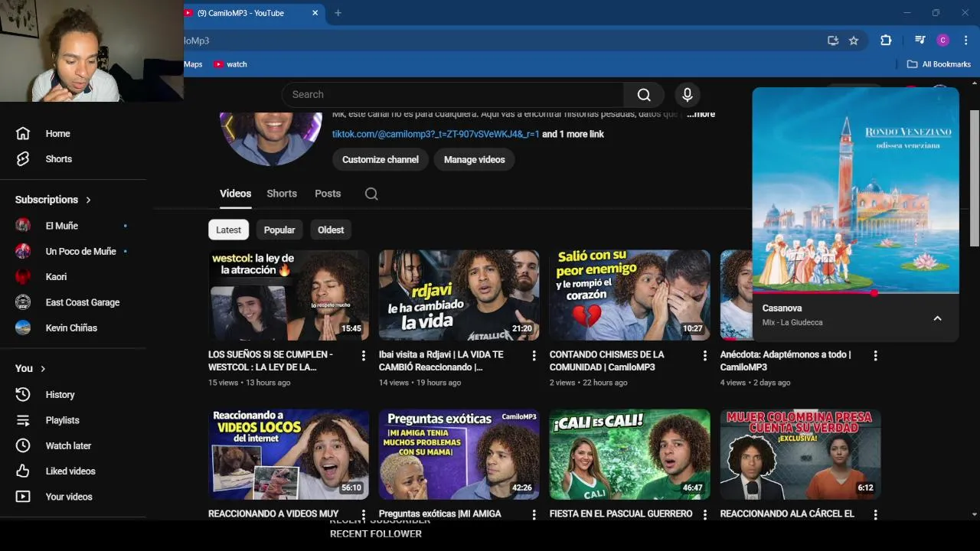Screen dimensions: 980x551
Task: Open ¡Cali es Cali! video thumbnail
Action: (x=630, y=455)
